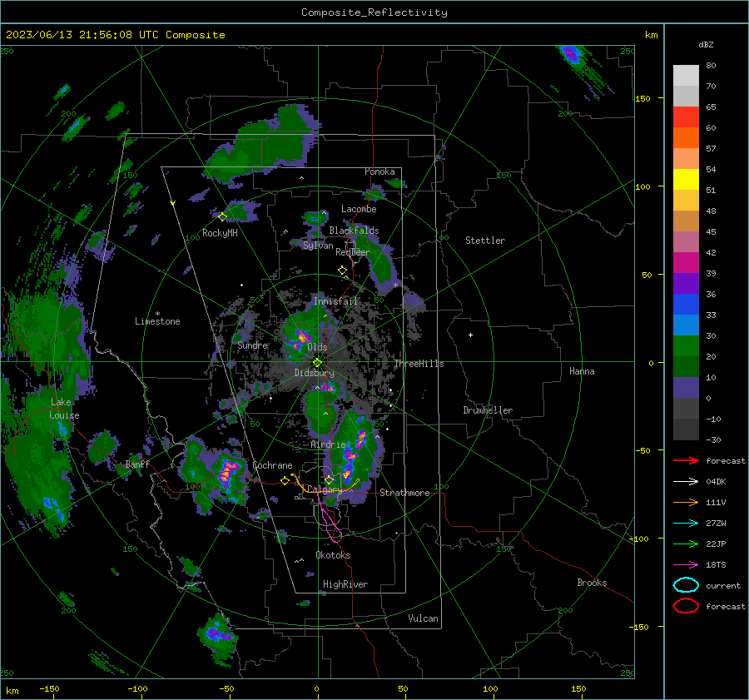
Task: Click the white plus marker west of Hanna
Action: coord(470,335)
